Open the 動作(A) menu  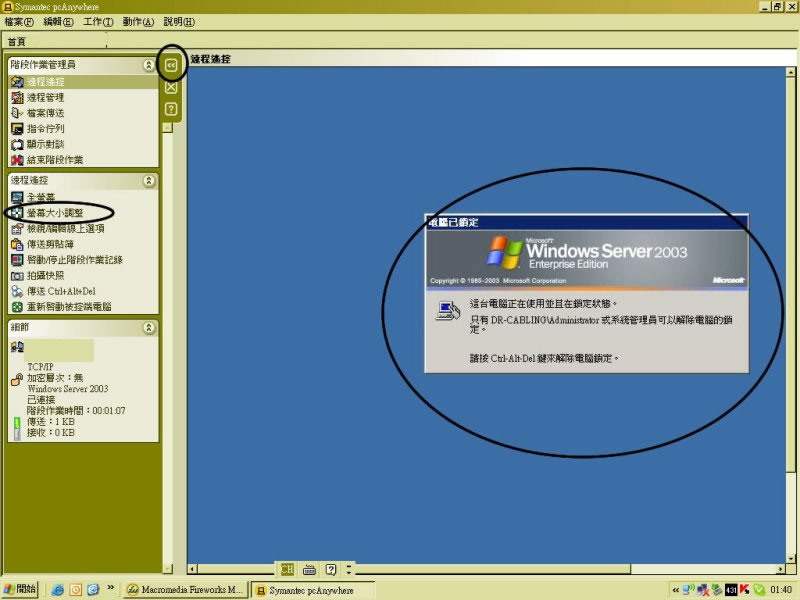point(138,22)
